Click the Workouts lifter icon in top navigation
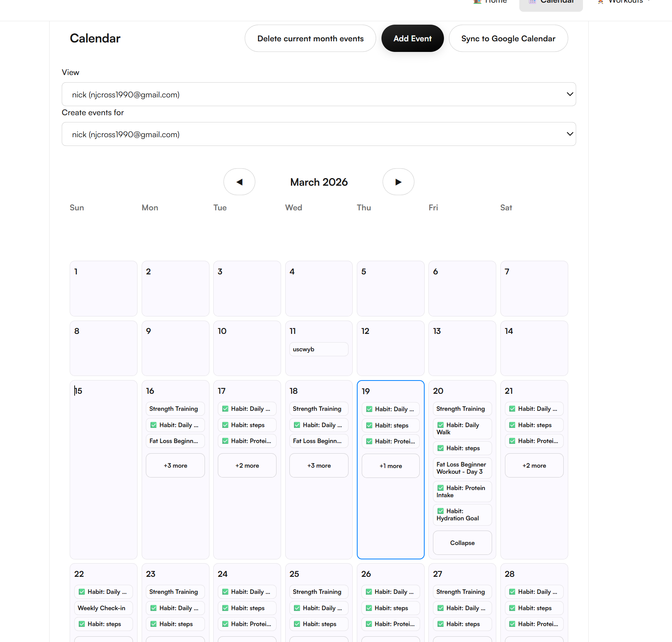Image resolution: width=672 pixels, height=642 pixels. click(600, 2)
